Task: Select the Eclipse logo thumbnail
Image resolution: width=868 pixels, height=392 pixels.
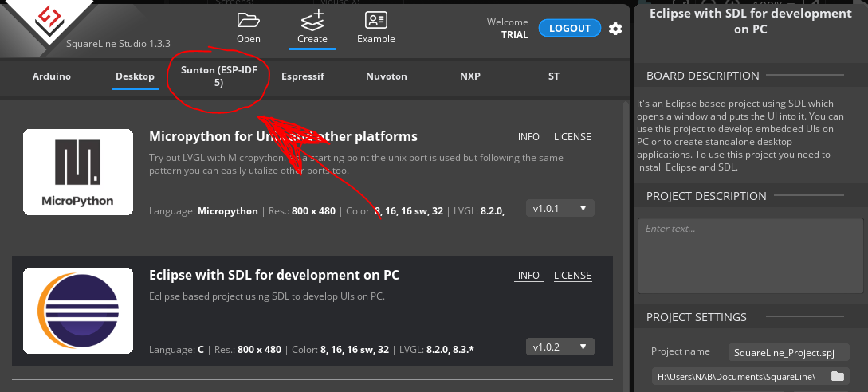Action: 78,311
